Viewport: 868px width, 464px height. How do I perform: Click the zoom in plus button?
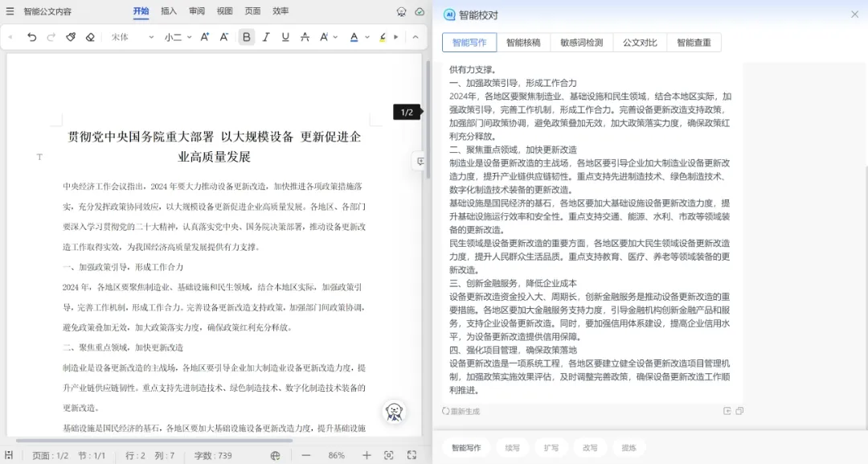click(366, 455)
